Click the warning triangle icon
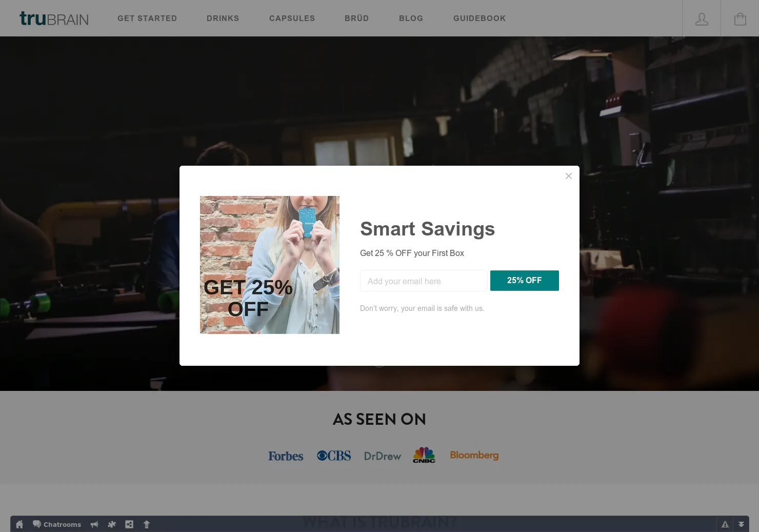Viewport: 759px width, 532px height. (725, 524)
